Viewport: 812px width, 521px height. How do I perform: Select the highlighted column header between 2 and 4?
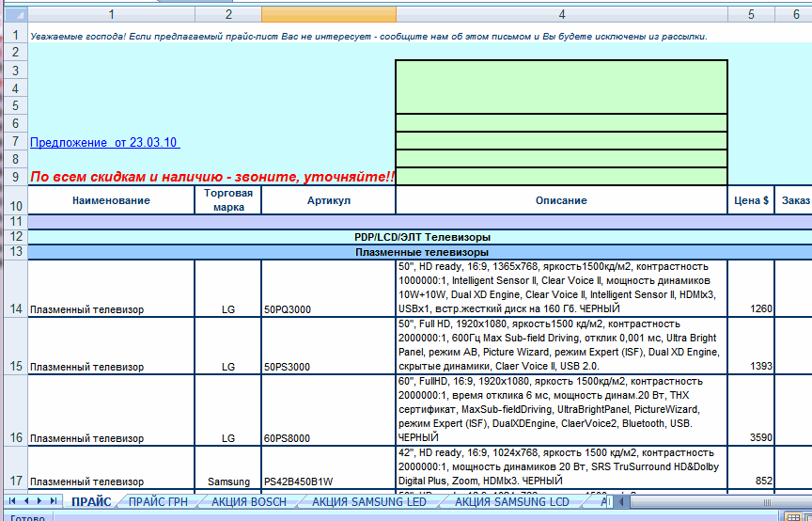(x=329, y=14)
